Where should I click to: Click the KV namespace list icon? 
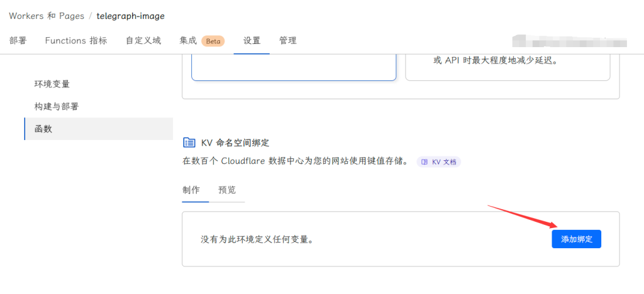(189, 143)
